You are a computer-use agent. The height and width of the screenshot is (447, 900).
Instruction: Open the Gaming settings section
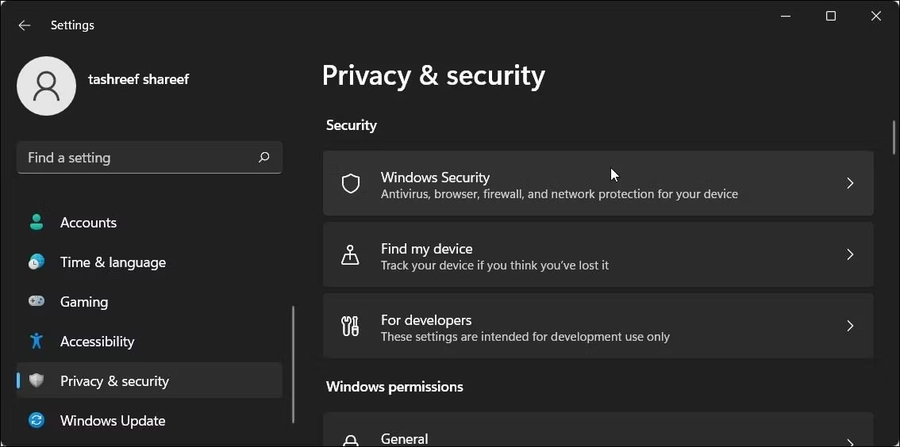84,302
